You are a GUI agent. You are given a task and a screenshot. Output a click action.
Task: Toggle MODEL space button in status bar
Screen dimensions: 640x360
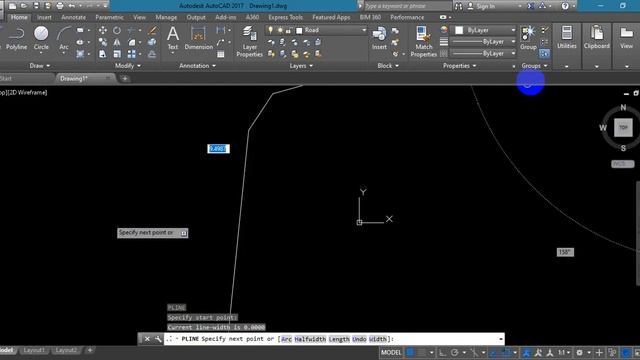(391, 352)
